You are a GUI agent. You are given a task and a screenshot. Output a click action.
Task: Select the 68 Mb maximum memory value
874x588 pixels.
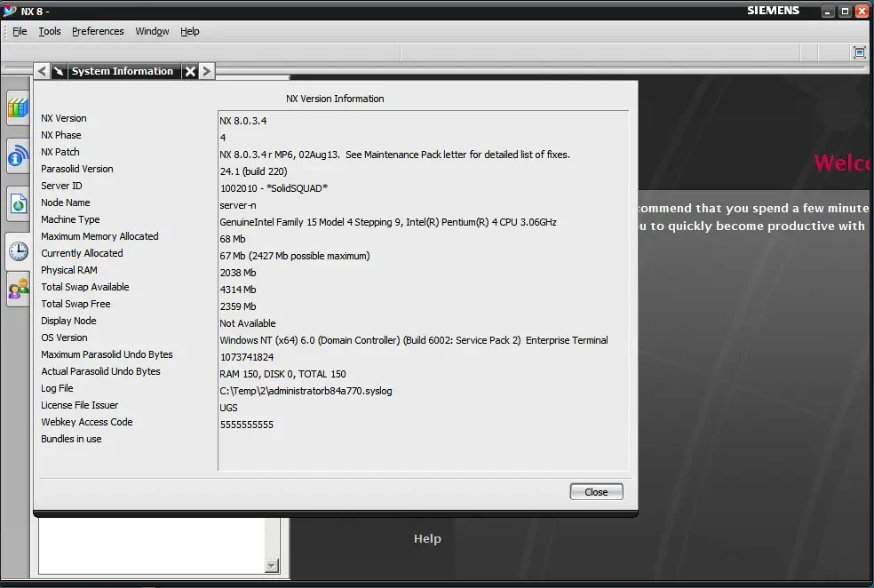click(x=233, y=239)
